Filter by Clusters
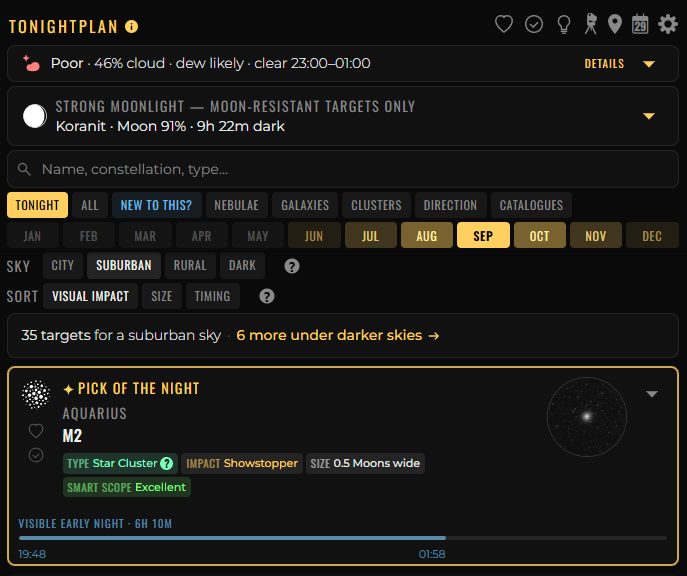The width and height of the screenshot is (687, 576). point(376,205)
